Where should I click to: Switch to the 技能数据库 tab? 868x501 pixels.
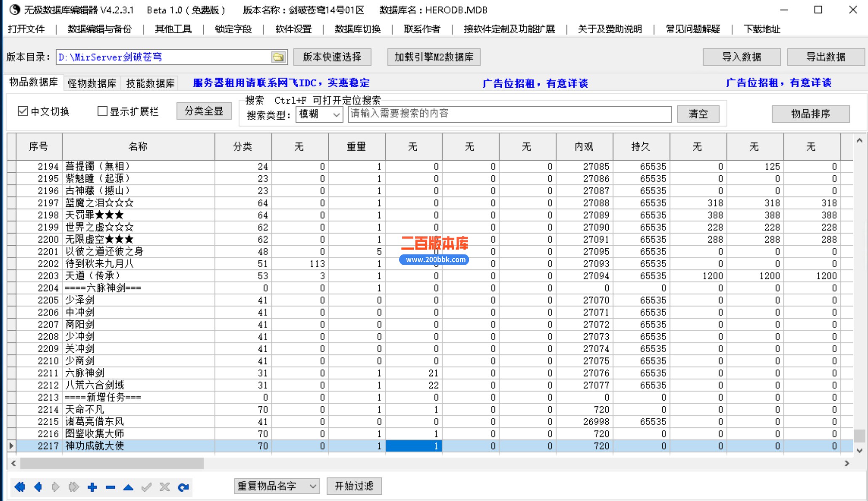tap(150, 83)
